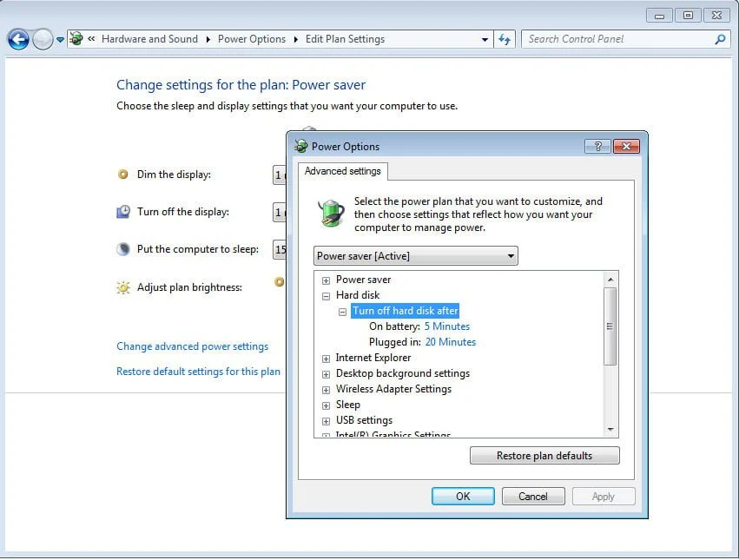
Task: Click the moon icon beside Put computer to sleep
Action: pyautogui.click(x=123, y=249)
